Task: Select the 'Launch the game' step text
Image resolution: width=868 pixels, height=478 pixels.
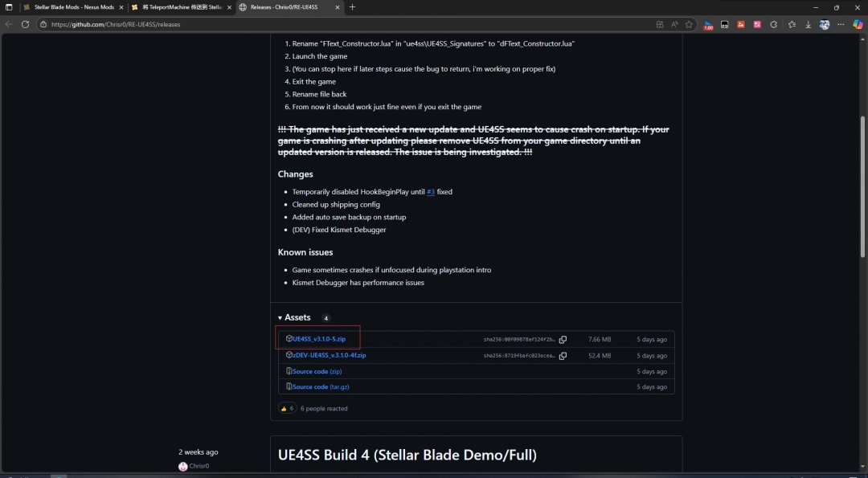Action: click(320, 56)
